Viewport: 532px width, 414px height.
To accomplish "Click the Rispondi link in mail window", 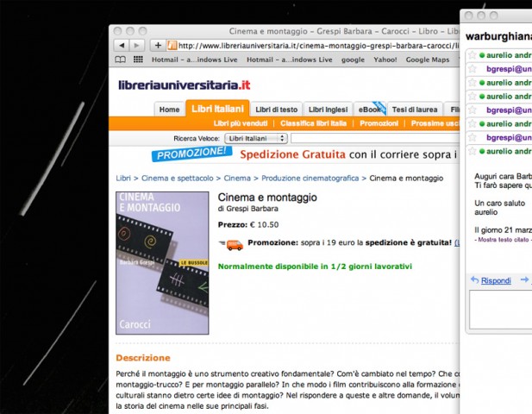I will 496,280.
